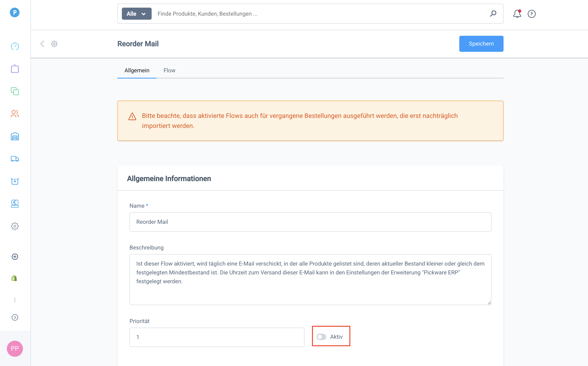588x366 pixels.
Task: Expand the sidebar with arrow circle
Action: pyautogui.click(x=15, y=317)
